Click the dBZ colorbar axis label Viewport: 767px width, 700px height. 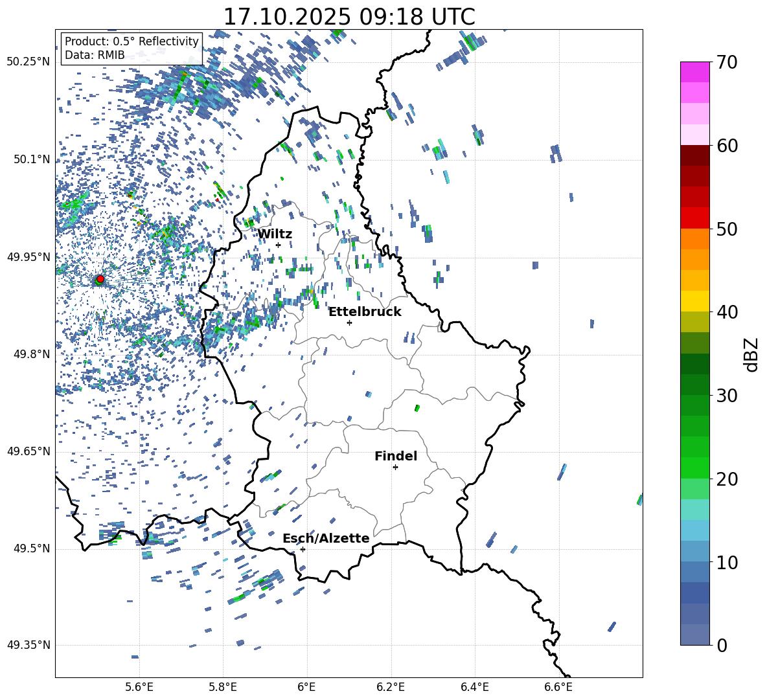(752, 354)
